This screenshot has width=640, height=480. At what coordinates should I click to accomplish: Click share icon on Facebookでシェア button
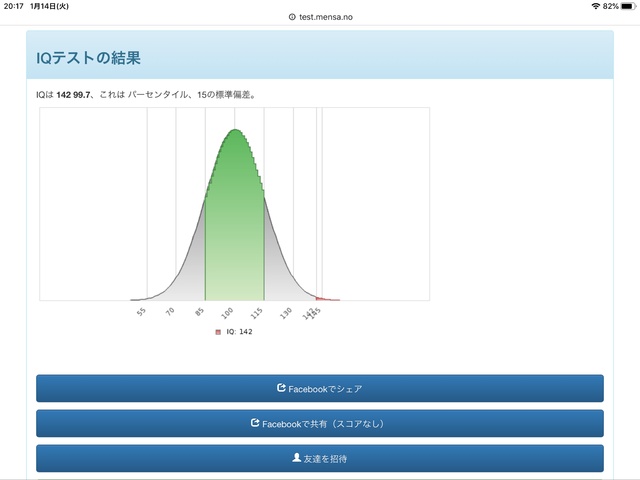281,388
